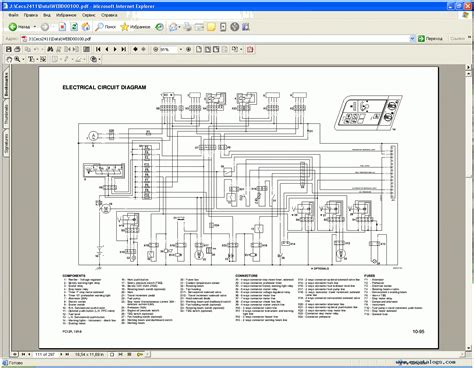Open the zoom percentage dropdown
The image size is (474, 368).
[x=181, y=49]
